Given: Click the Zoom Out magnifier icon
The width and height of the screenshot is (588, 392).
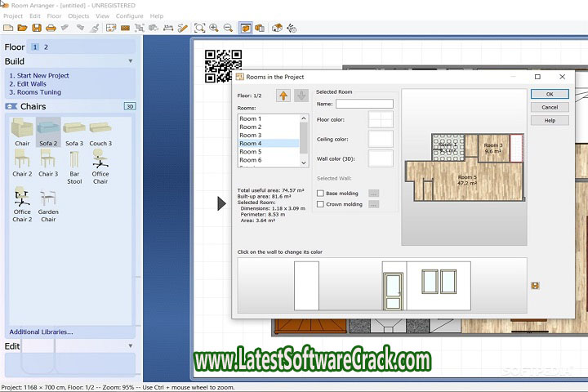Looking at the screenshot, I should pyautogui.click(x=228, y=28).
